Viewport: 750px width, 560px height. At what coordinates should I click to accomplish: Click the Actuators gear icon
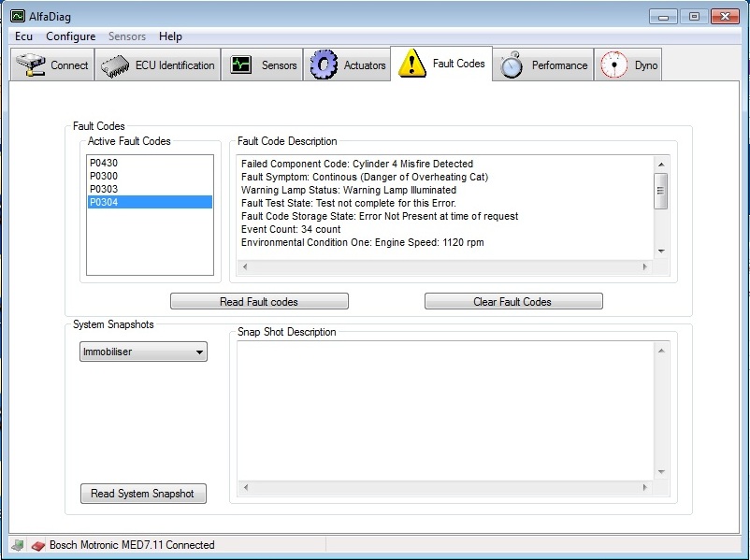click(324, 65)
